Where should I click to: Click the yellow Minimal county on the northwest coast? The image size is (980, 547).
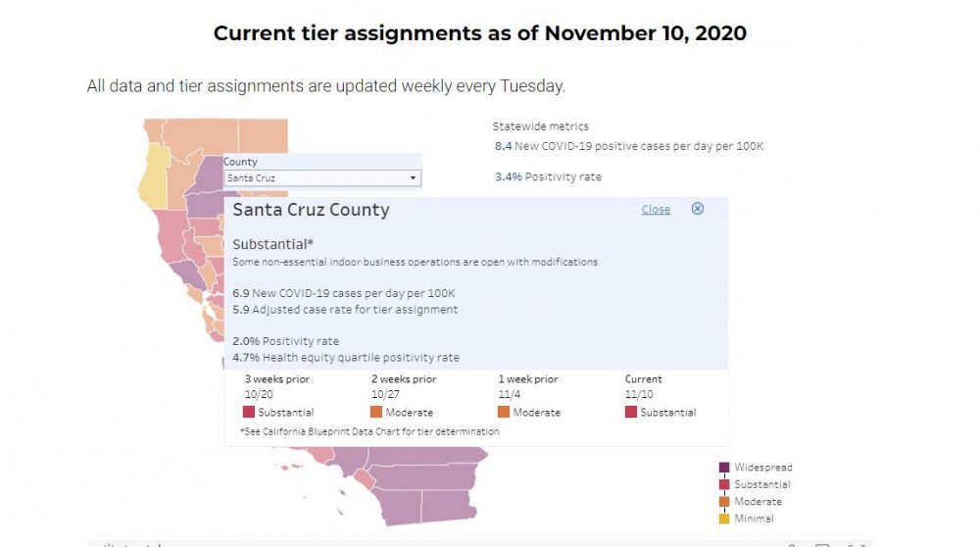[x=156, y=174]
